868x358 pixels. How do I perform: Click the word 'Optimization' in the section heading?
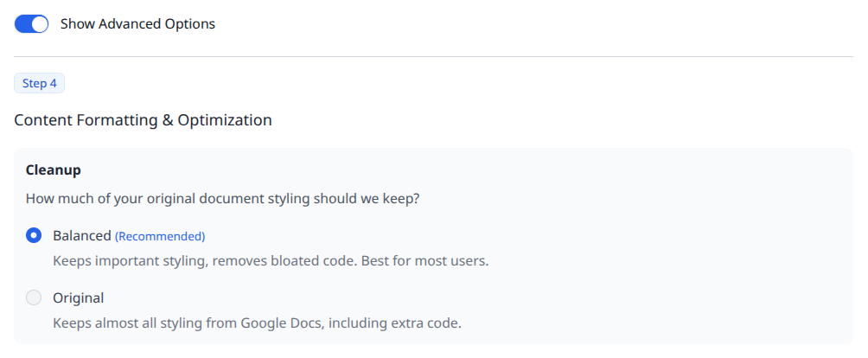(225, 120)
